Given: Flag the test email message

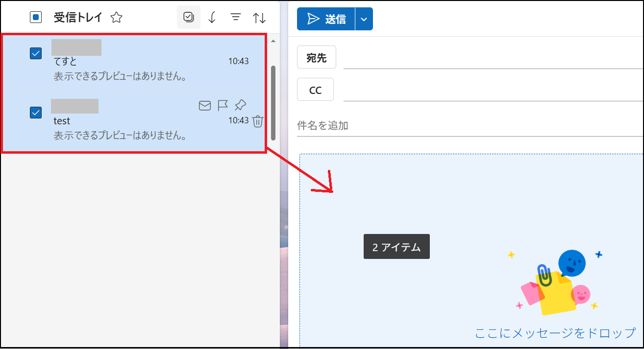Looking at the screenshot, I should tap(222, 105).
